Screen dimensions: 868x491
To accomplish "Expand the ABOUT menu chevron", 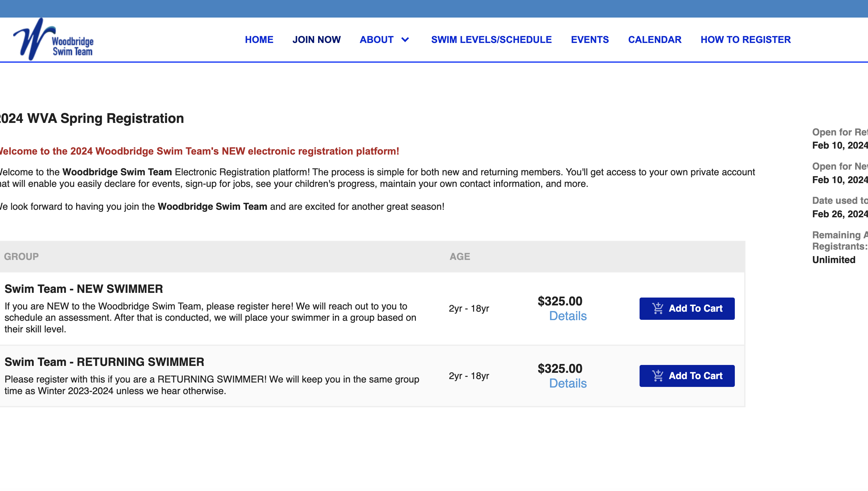I will pos(405,40).
